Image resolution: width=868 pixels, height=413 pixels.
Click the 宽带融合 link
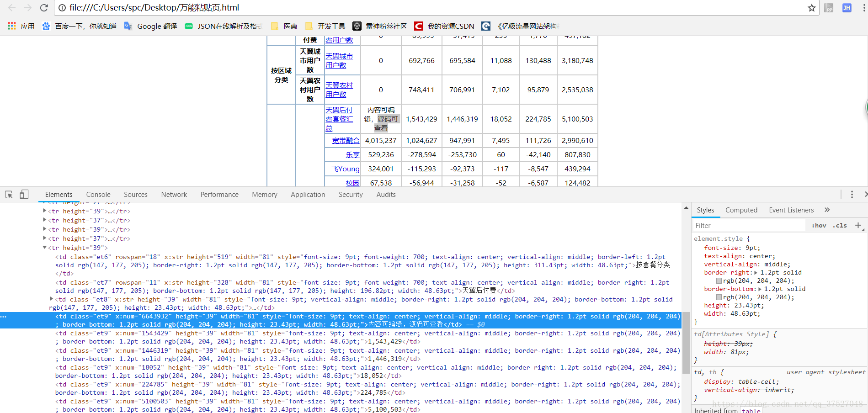(x=346, y=141)
